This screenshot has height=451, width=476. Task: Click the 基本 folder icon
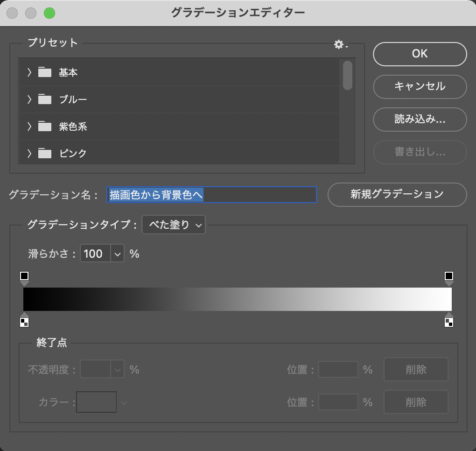coord(45,72)
